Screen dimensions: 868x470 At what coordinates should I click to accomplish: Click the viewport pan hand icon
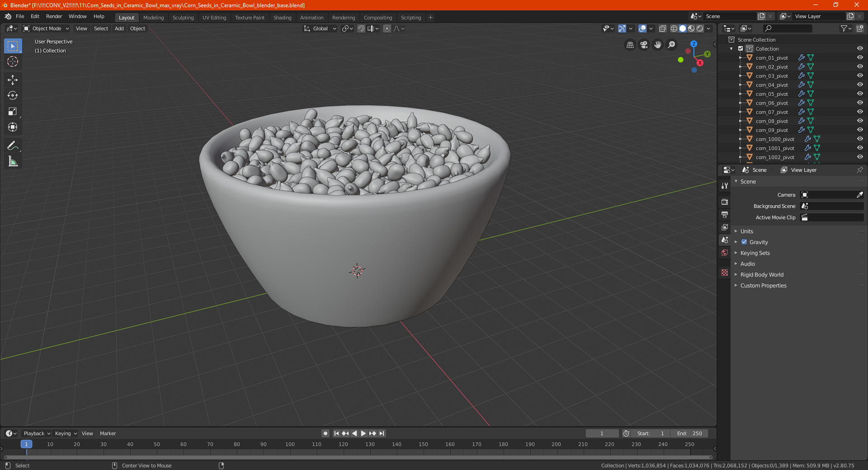tap(658, 45)
